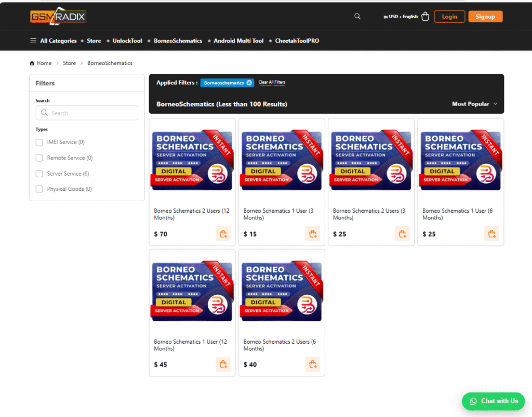Check the IMEI Service filter

pyautogui.click(x=39, y=142)
